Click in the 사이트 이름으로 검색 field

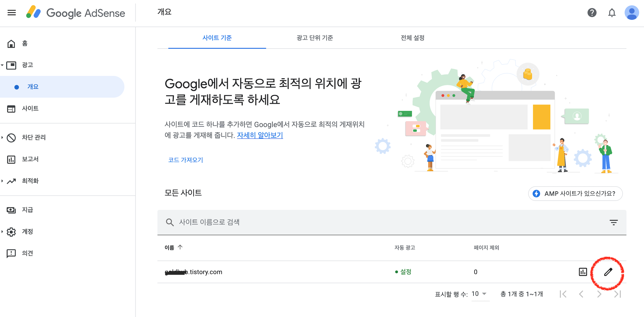(392, 222)
